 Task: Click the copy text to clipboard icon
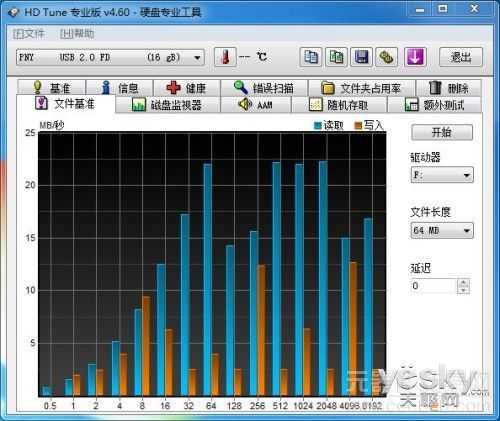pyautogui.click(x=311, y=57)
